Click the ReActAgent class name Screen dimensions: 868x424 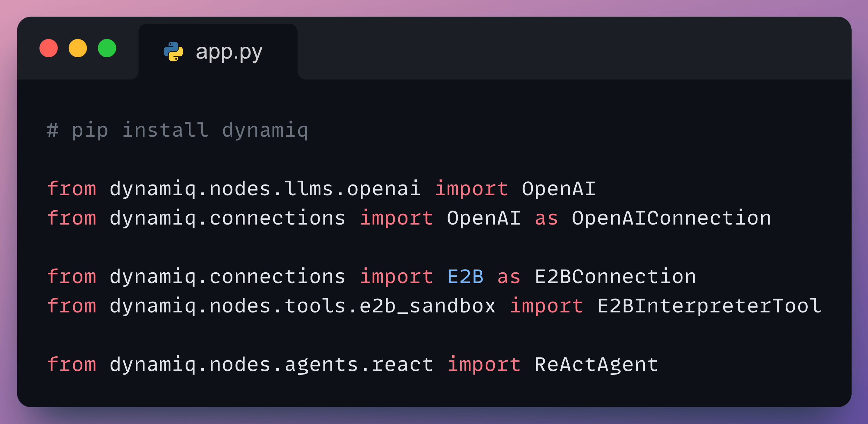tap(597, 365)
